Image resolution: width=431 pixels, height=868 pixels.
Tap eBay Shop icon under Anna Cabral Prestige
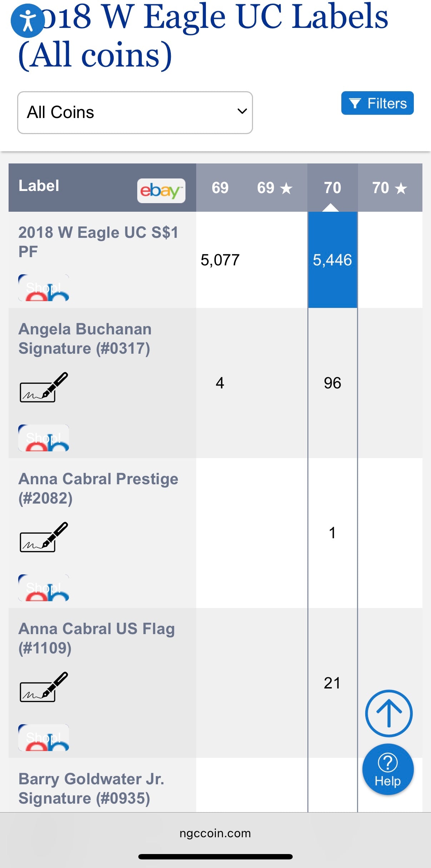(44, 588)
